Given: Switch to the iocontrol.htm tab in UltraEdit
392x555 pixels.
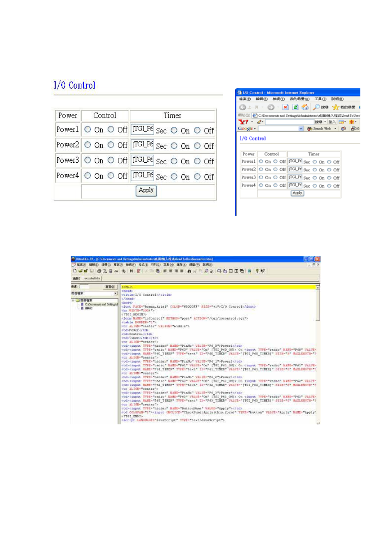Looking at the screenshot, I should click(91, 279).
